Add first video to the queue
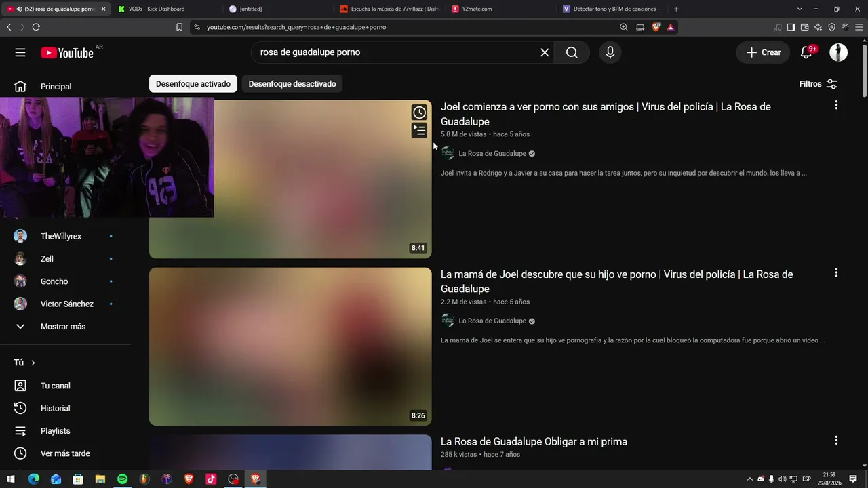 click(x=419, y=130)
